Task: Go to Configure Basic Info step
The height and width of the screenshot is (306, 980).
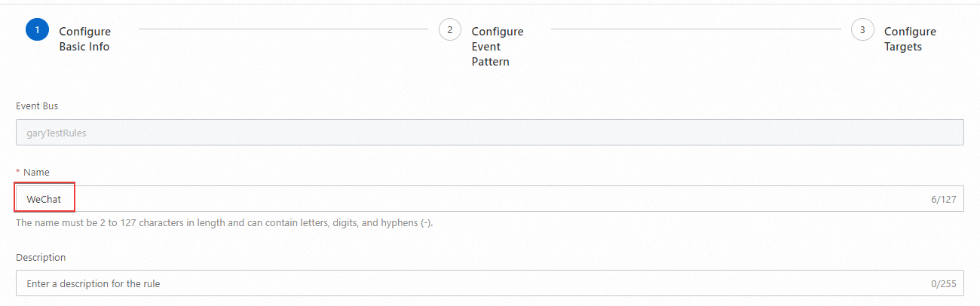Action: click(84, 39)
